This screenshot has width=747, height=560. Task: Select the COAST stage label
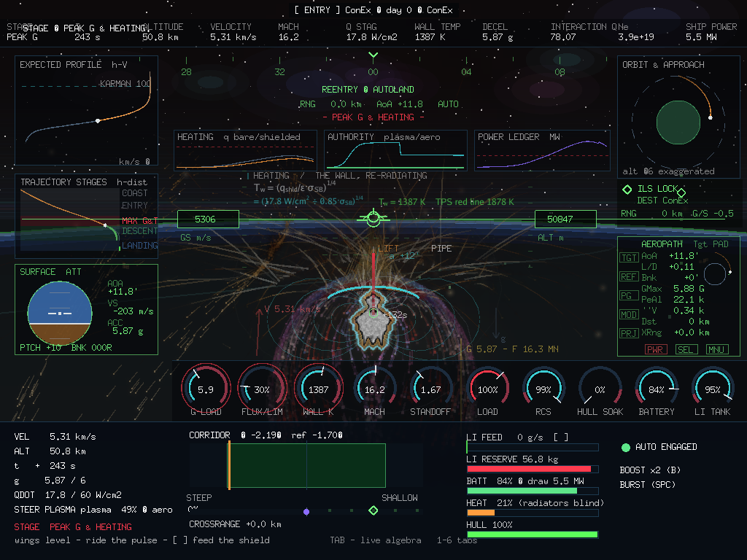[x=134, y=192]
